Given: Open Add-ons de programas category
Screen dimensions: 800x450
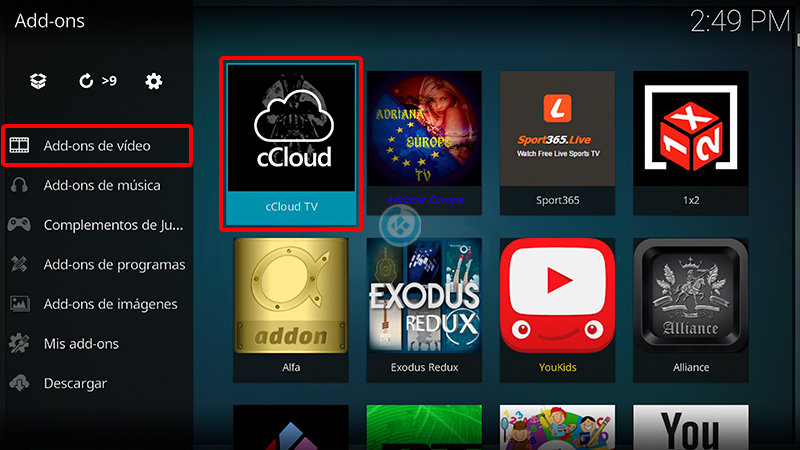Looking at the screenshot, I should (97, 264).
